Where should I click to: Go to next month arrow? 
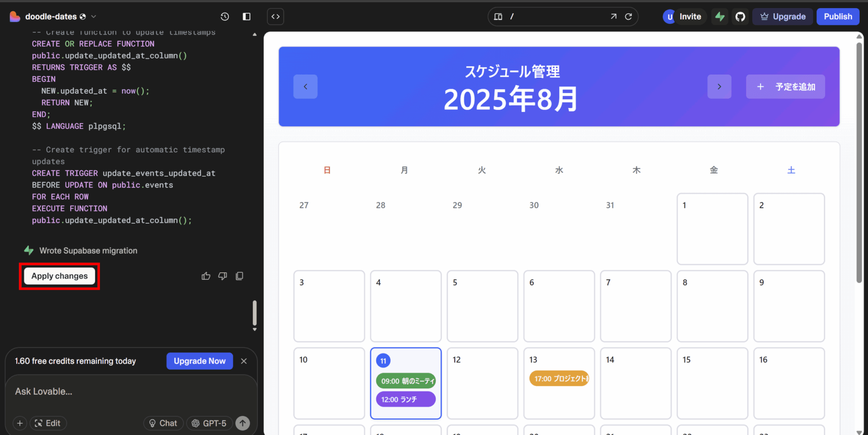tap(719, 87)
